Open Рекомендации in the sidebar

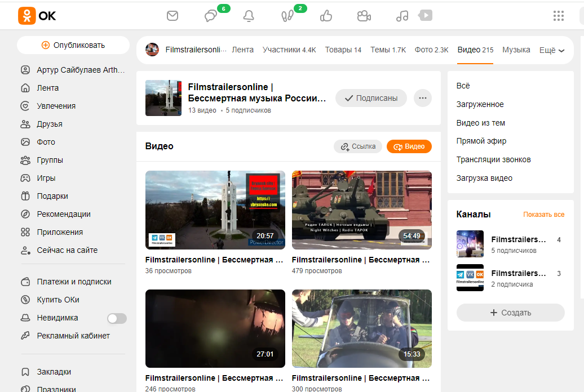pyautogui.click(x=55, y=214)
